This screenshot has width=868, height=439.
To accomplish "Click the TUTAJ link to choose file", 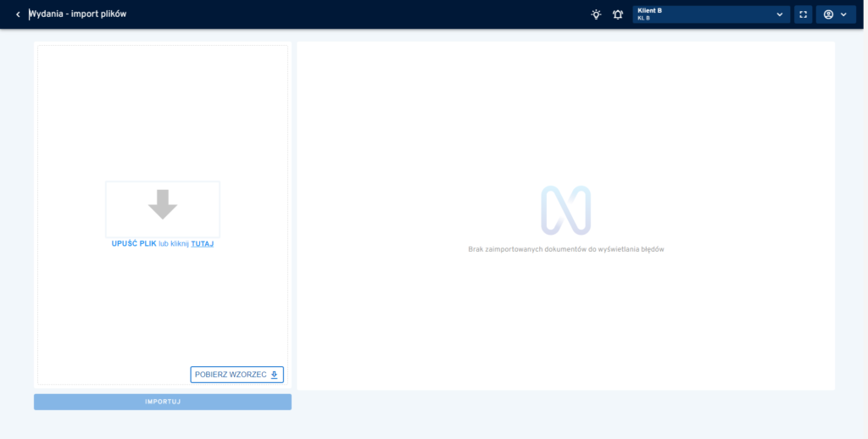I will [202, 244].
